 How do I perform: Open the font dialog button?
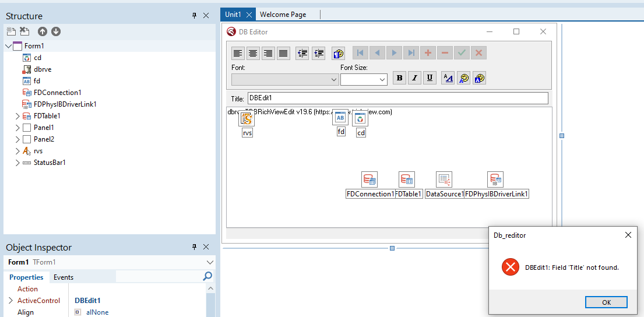(448, 78)
